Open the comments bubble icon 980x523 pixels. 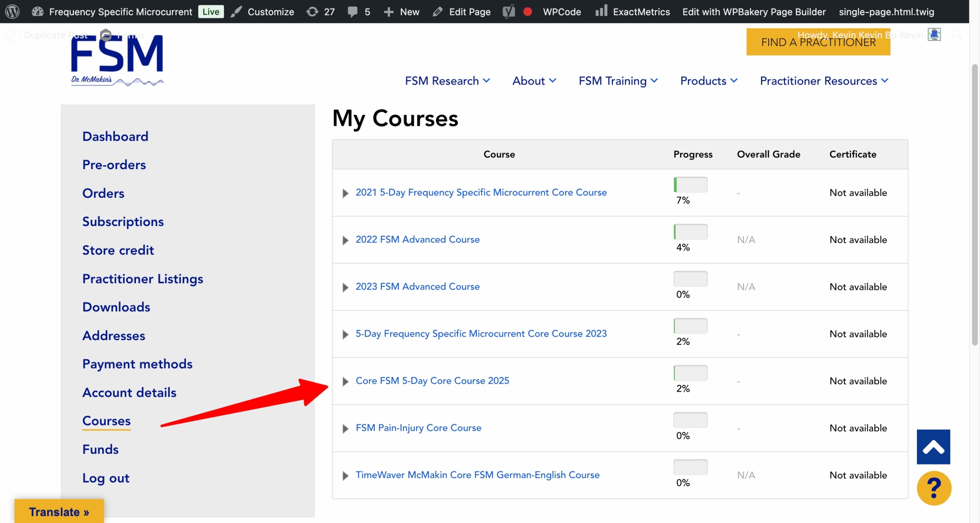tap(352, 11)
